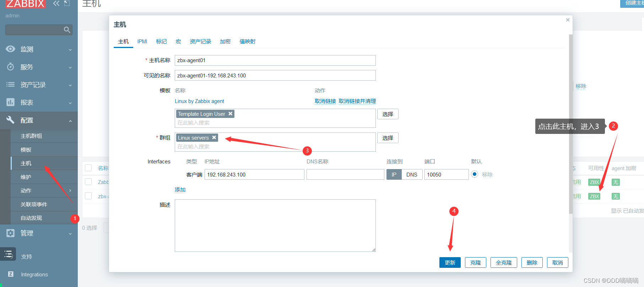
Task: Click the 可见的名称 input field
Action: 275,75
